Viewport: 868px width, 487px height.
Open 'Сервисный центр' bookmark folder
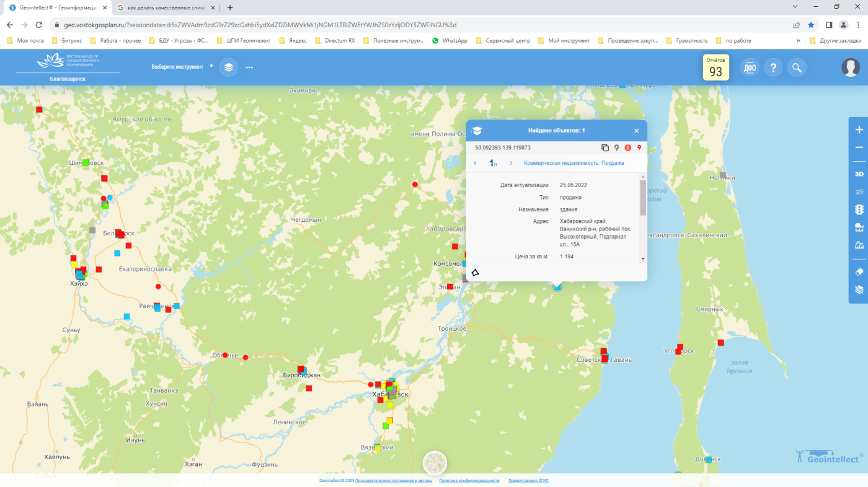coord(503,40)
